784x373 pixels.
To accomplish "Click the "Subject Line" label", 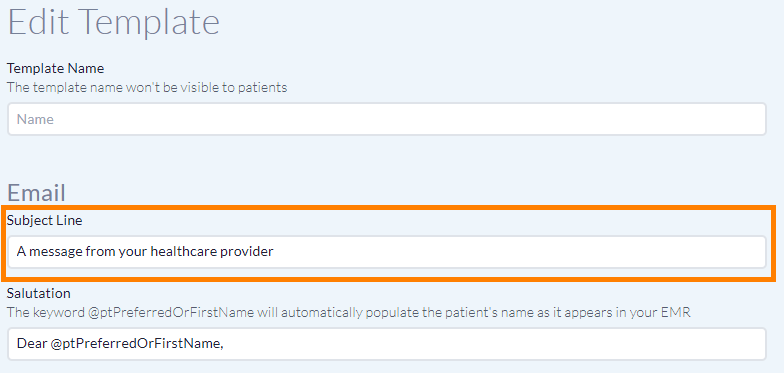I will [44, 220].
